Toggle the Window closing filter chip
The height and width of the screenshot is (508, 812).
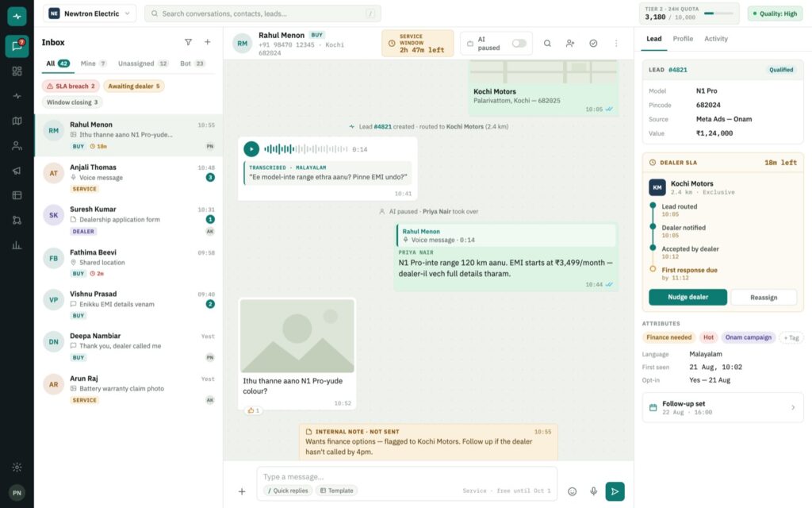coord(72,102)
